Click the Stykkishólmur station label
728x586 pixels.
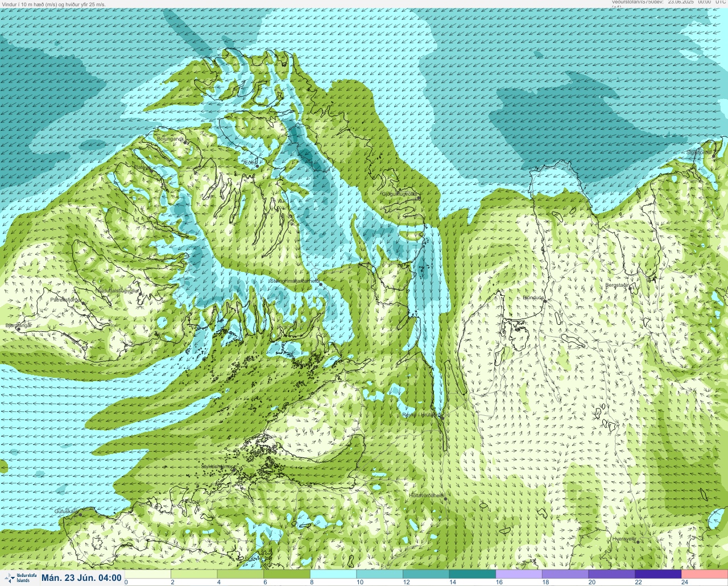pos(217,467)
